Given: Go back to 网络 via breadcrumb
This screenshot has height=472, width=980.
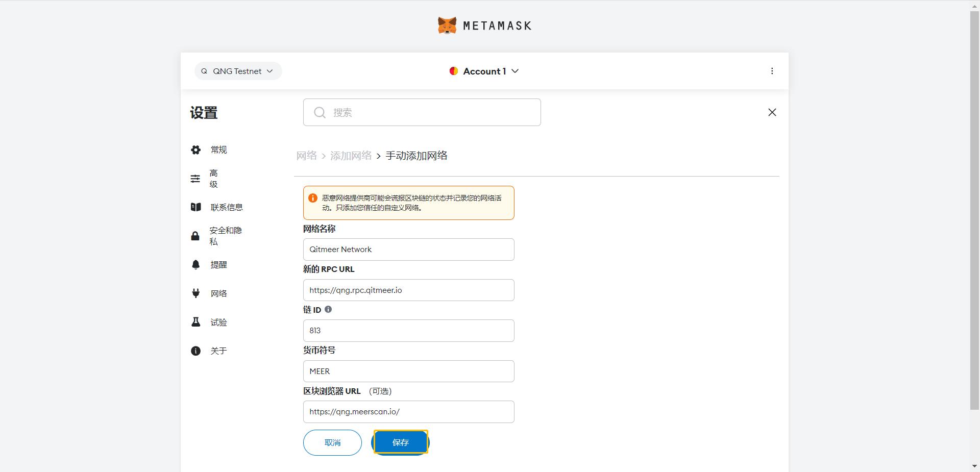Looking at the screenshot, I should 307,156.
